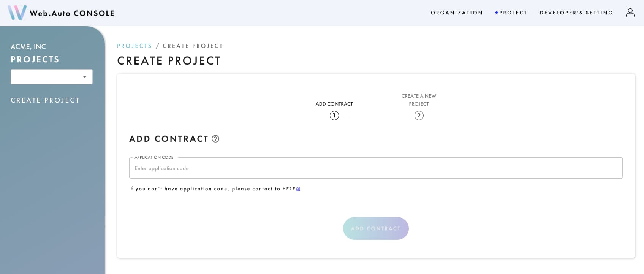The image size is (644, 274).
Task: Click the Add Contract button
Action: coord(376,228)
